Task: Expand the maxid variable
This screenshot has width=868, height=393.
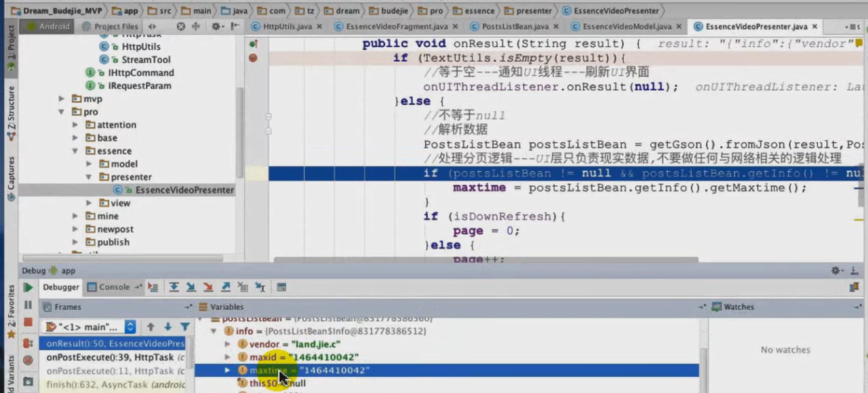Action: tap(228, 357)
